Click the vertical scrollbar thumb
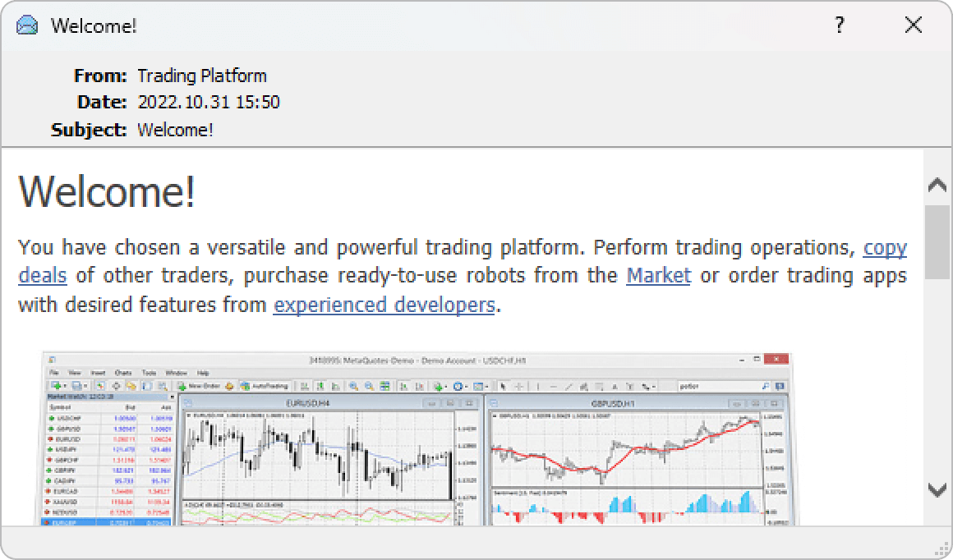Screen dimensions: 953x560 (x=937, y=242)
